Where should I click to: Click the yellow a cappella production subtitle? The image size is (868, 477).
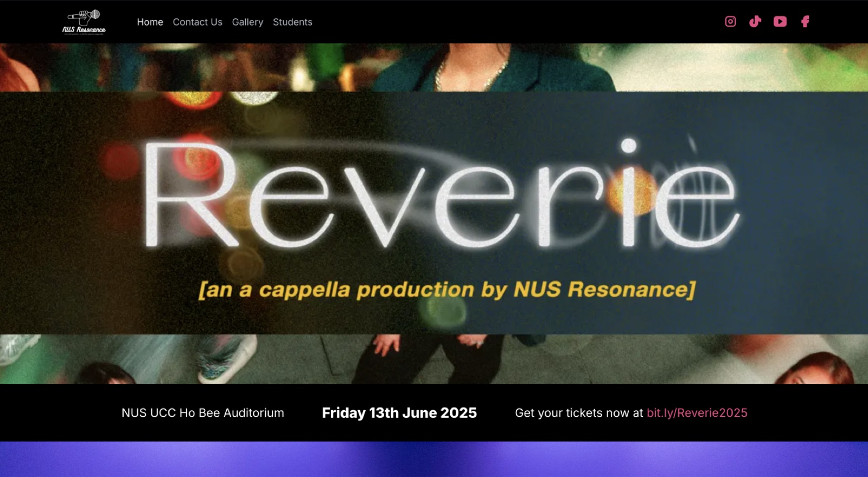[447, 290]
